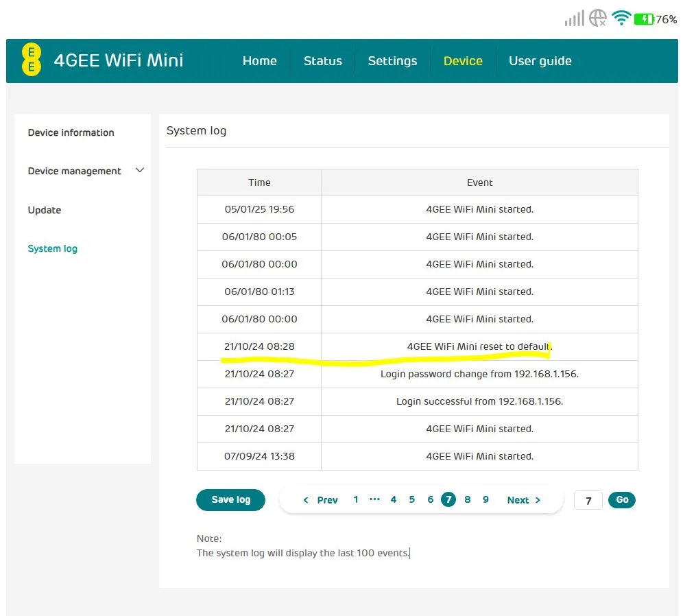This screenshot has height=616, width=696.
Task: Jump to log page 9
Action: (x=485, y=499)
